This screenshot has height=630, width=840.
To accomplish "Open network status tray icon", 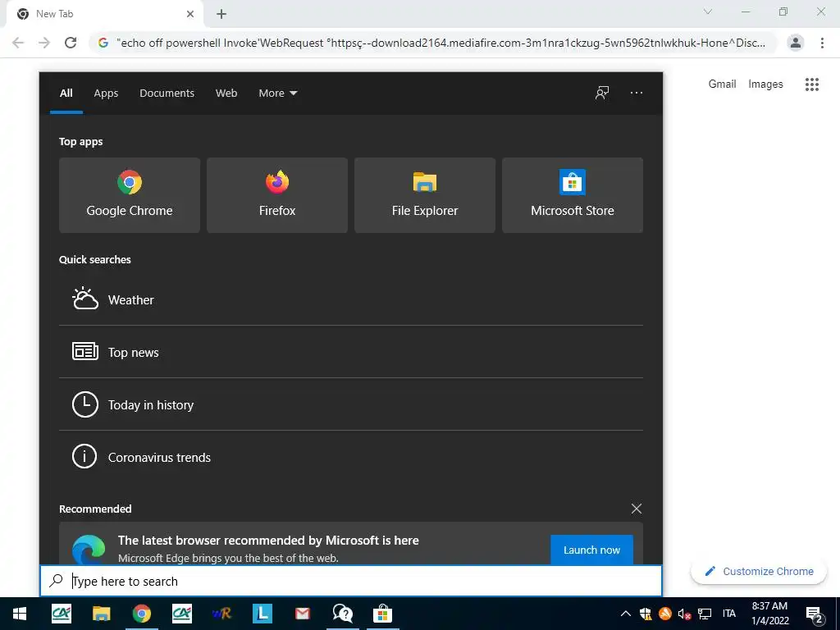I will (705, 614).
